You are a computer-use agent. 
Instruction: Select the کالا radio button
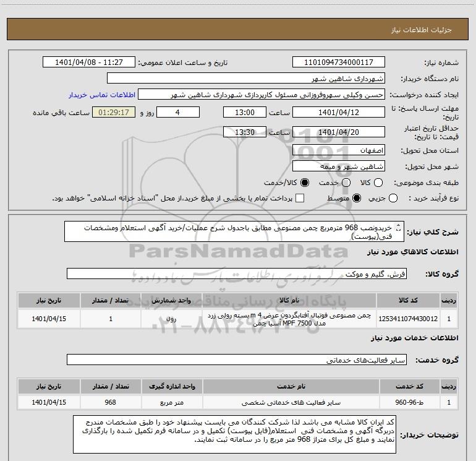tap(378, 183)
